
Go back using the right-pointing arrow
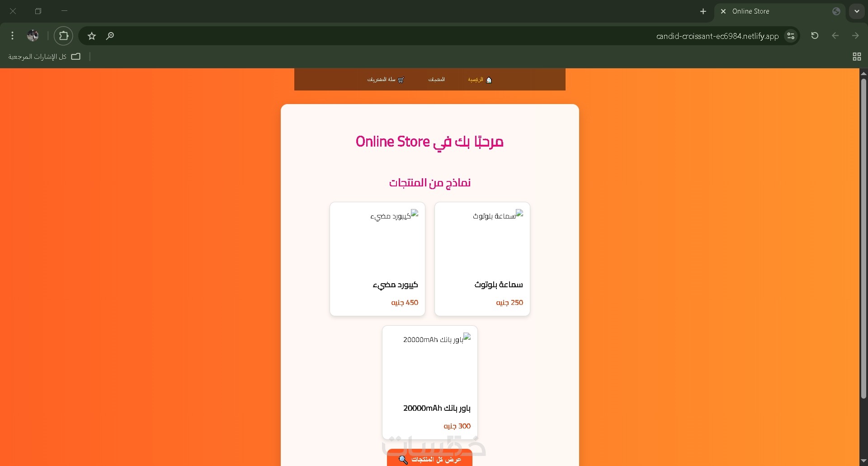pos(855,36)
